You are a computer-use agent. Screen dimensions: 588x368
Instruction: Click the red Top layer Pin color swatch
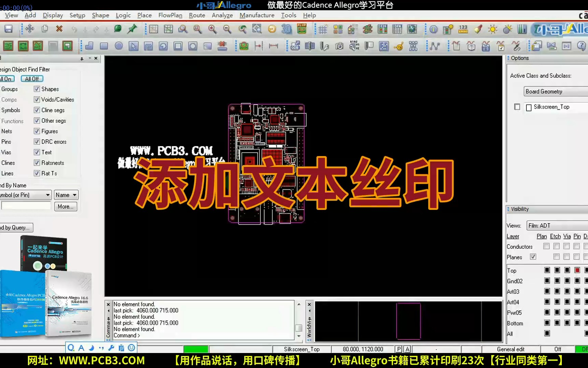[x=577, y=270]
